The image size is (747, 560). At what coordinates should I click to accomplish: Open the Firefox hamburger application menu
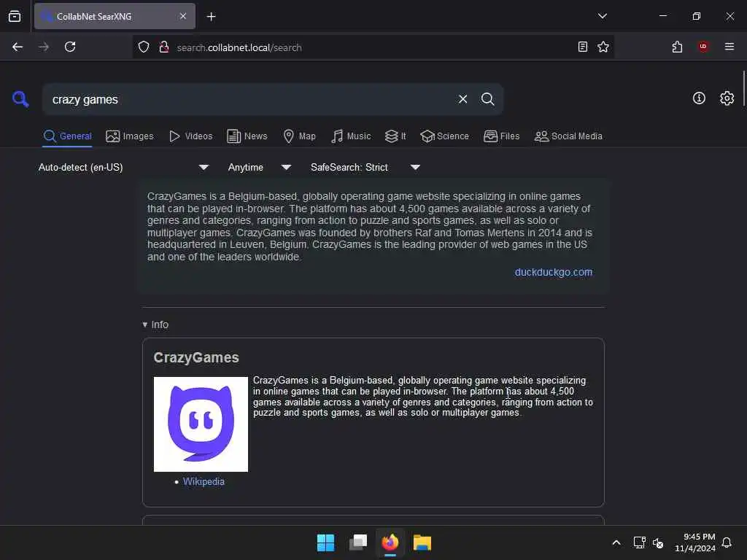[729, 46]
